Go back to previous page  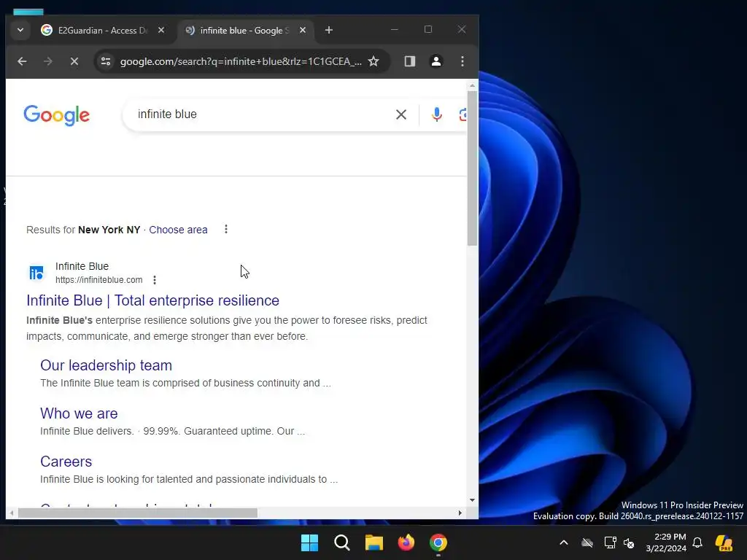click(x=22, y=61)
